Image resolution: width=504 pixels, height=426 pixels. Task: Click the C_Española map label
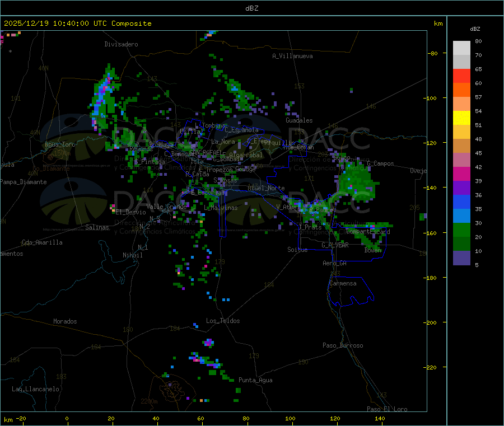pyautogui.click(x=241, y=130)
